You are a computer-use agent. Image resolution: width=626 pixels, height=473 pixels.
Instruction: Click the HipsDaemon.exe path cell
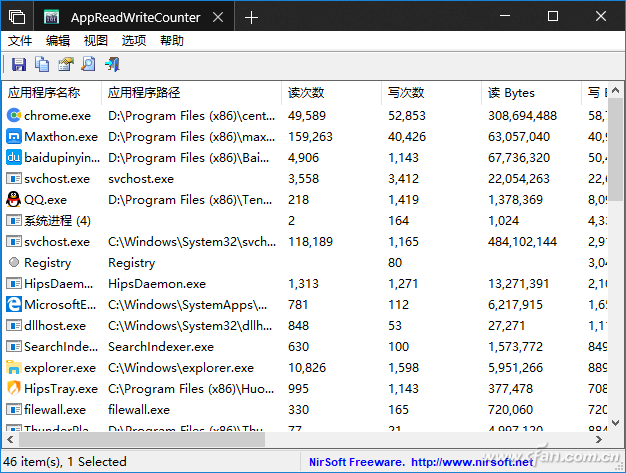[x=157, y=284]
